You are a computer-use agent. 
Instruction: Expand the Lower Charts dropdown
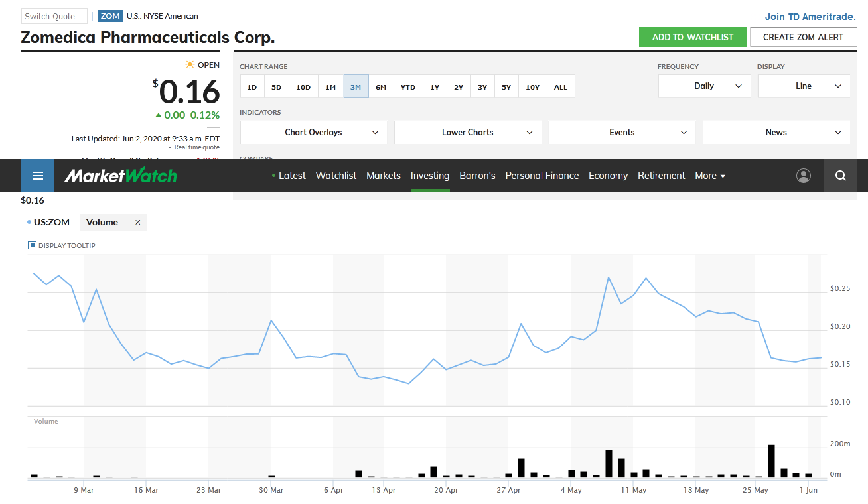click(x=468, y=133)
